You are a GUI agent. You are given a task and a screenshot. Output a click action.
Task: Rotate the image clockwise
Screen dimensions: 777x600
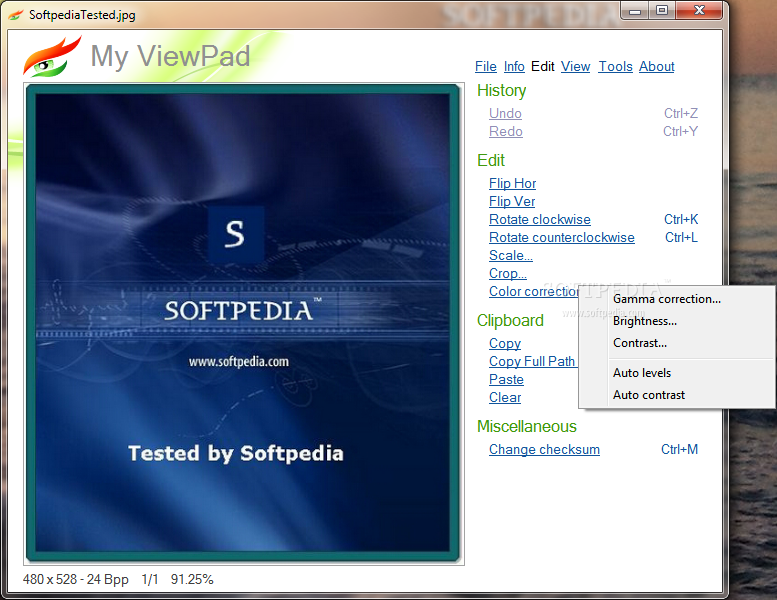540,219
